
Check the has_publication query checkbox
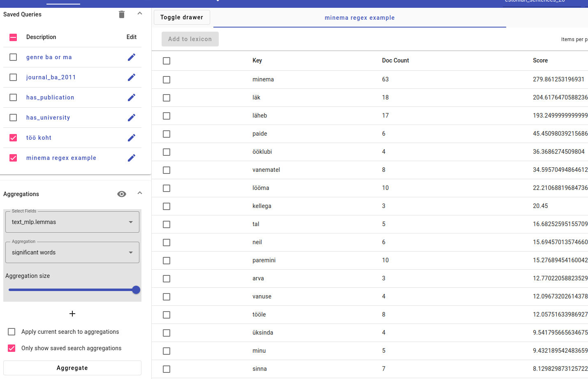click(x=13, y=97)
